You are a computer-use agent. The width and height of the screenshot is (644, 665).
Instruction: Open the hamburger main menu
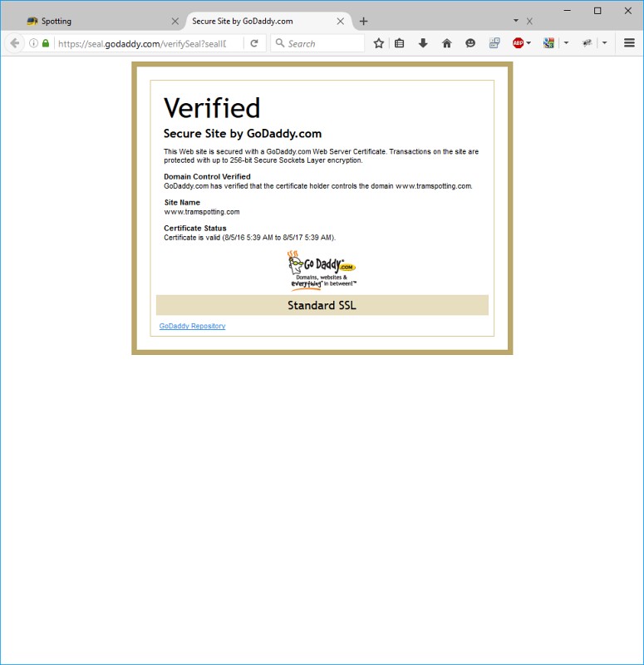(629, 43)
